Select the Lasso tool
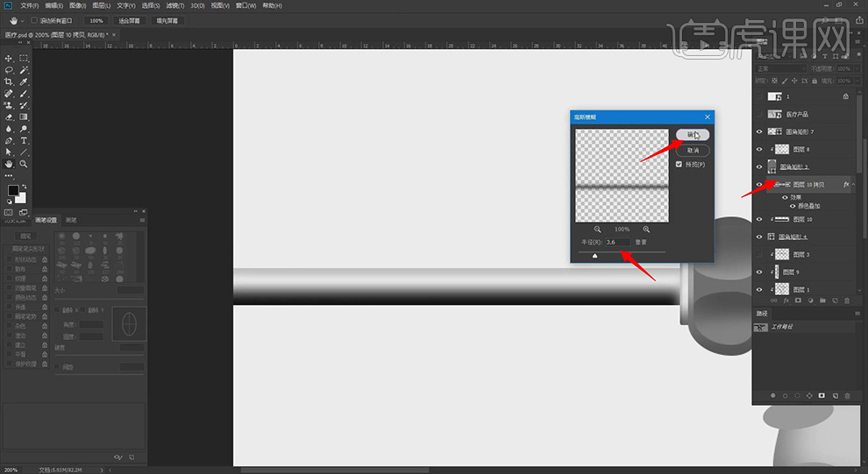868x474 pixels. (8, 70)
